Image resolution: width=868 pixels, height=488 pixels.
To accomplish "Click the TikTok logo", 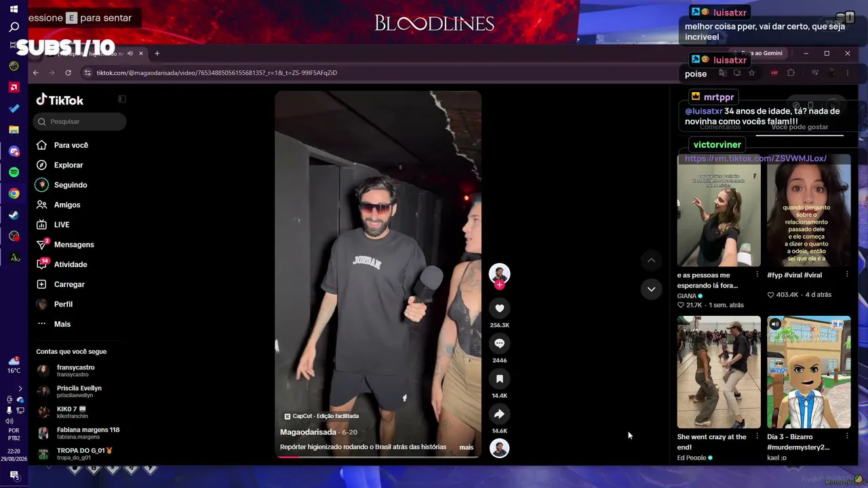I will pos(60,100).
